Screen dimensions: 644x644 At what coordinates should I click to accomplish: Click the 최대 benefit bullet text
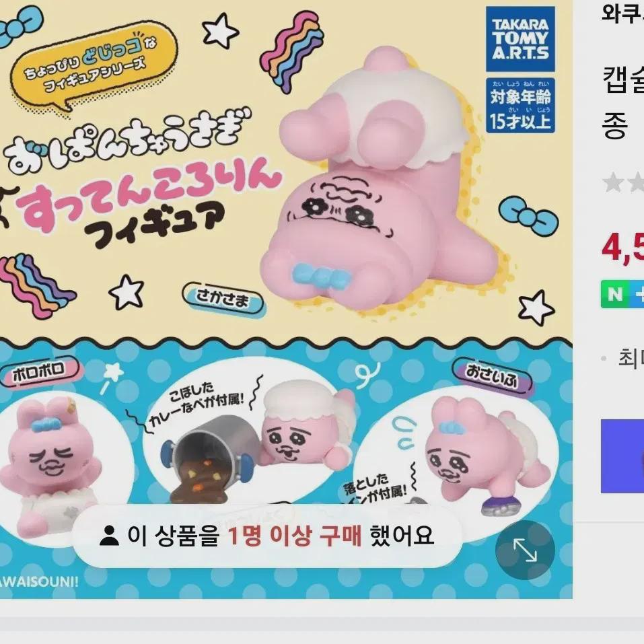tap(631, 359)
